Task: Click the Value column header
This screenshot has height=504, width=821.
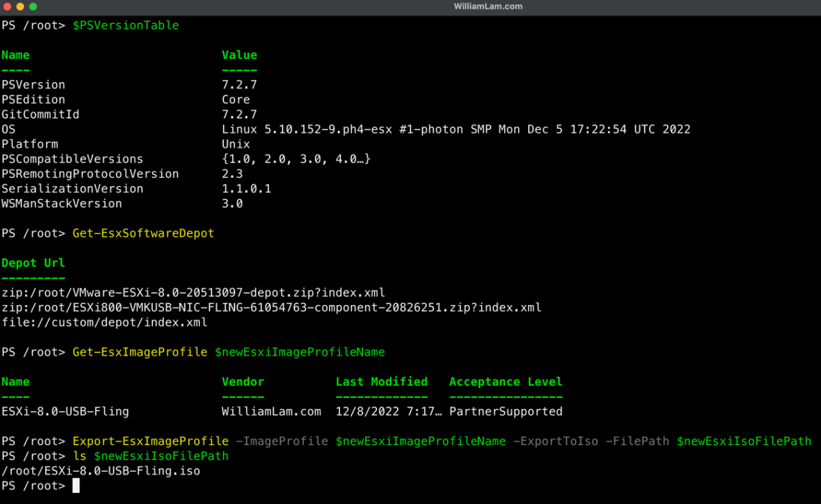Action: point(239,55)
